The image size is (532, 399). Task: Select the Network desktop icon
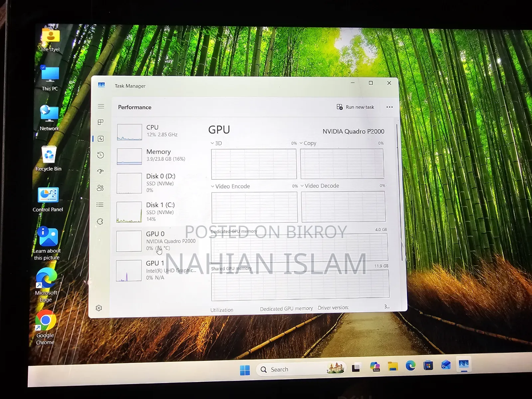(49, 118)
